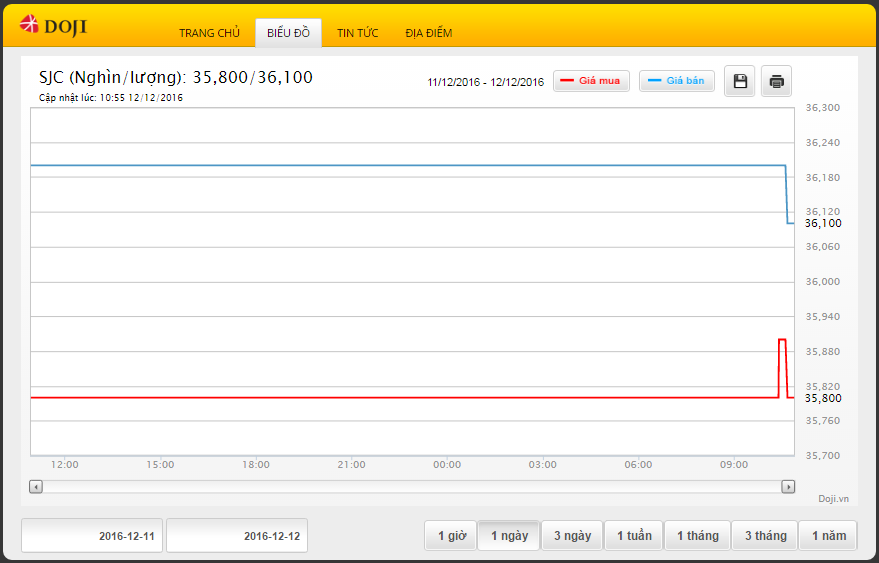Image resolution: width=879 pixels, height=563 pixels.
Task: Select the BIỂU ĐỒ tab
Action: (288, 33)
